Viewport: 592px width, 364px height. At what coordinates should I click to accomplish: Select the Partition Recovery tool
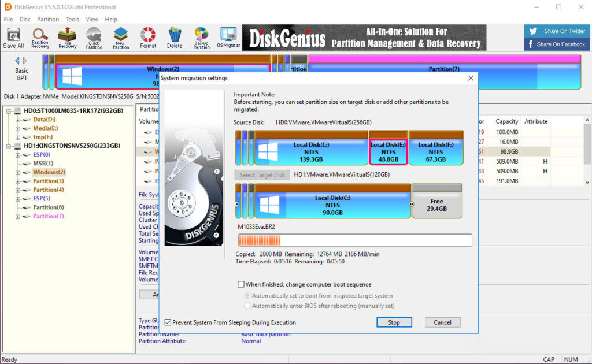click(39, 37)
